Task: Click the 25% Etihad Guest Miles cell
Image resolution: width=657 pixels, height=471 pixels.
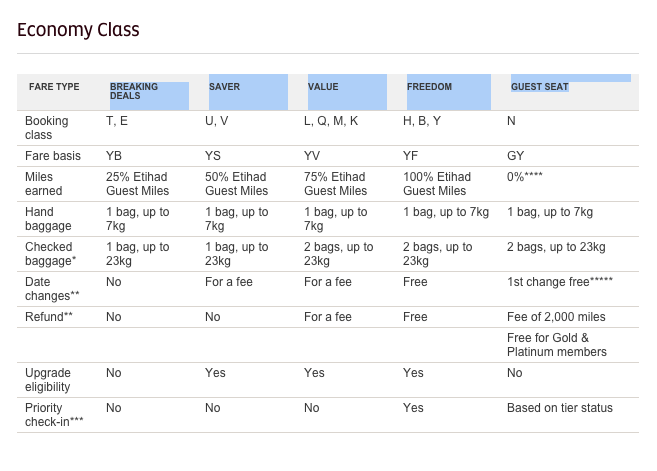Action: (138, 183)
